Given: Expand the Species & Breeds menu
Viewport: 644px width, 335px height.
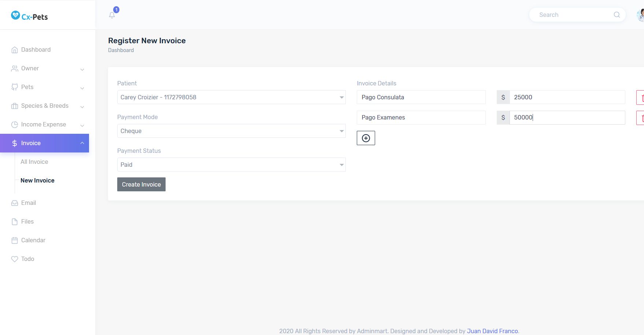Looking at the screenshot, I should (48, 106).
